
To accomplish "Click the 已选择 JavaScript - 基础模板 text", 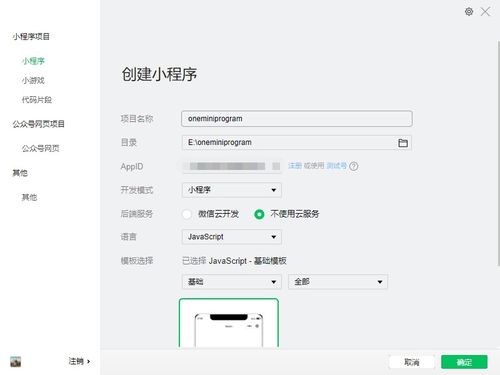I will pos(234,261).
